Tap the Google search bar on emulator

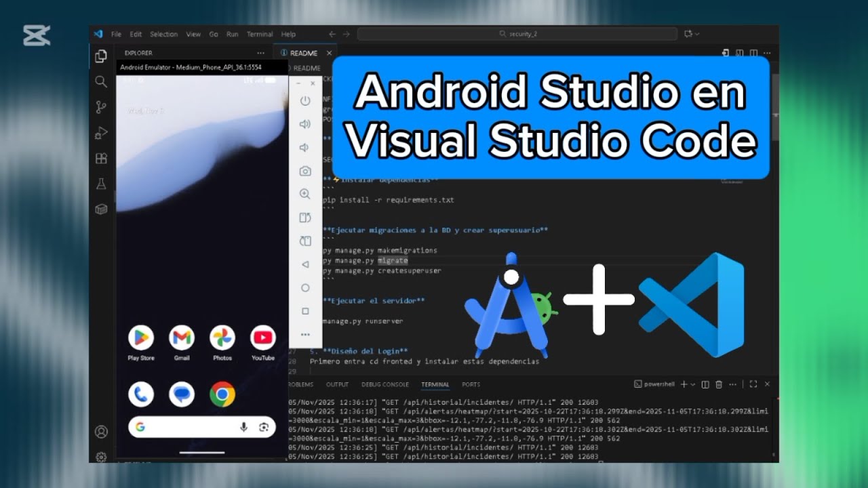point(202,427)
